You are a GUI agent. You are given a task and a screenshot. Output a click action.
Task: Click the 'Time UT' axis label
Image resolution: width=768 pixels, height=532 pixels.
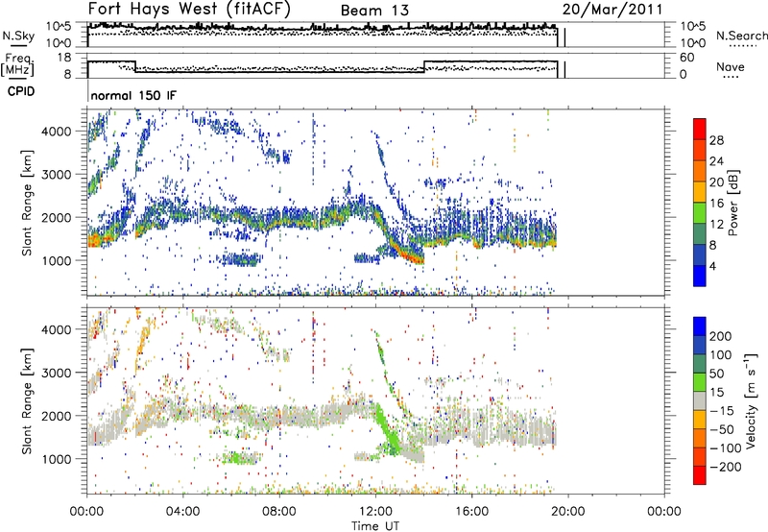coord(375,525)
